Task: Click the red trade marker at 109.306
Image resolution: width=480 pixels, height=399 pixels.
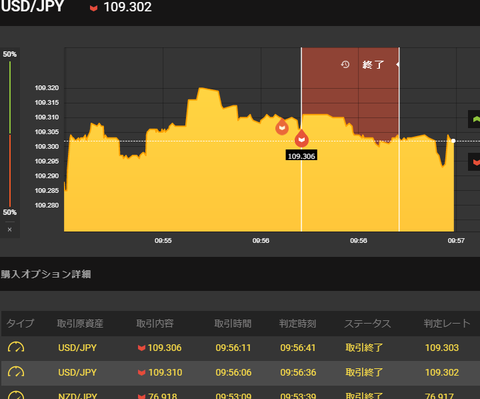Action: click(302, 138)
